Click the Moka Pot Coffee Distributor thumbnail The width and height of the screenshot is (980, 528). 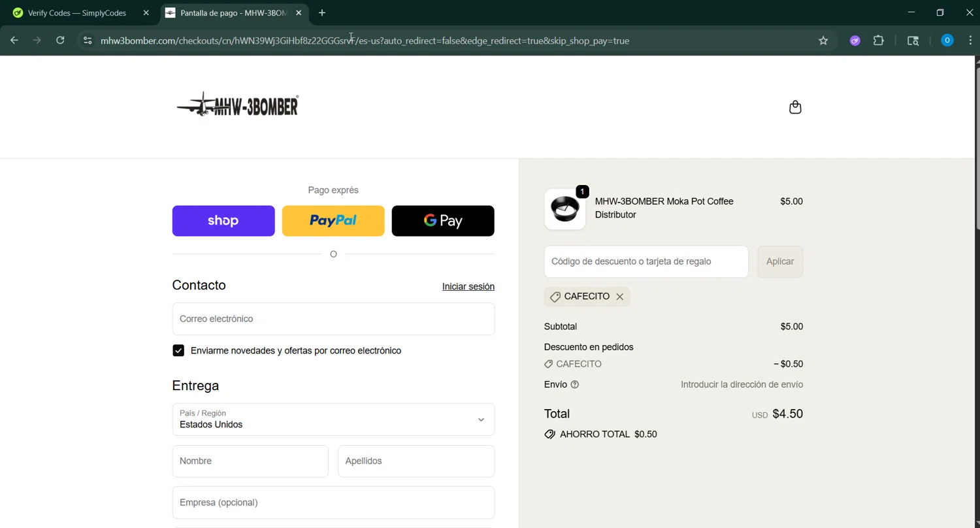click(565, 209)
